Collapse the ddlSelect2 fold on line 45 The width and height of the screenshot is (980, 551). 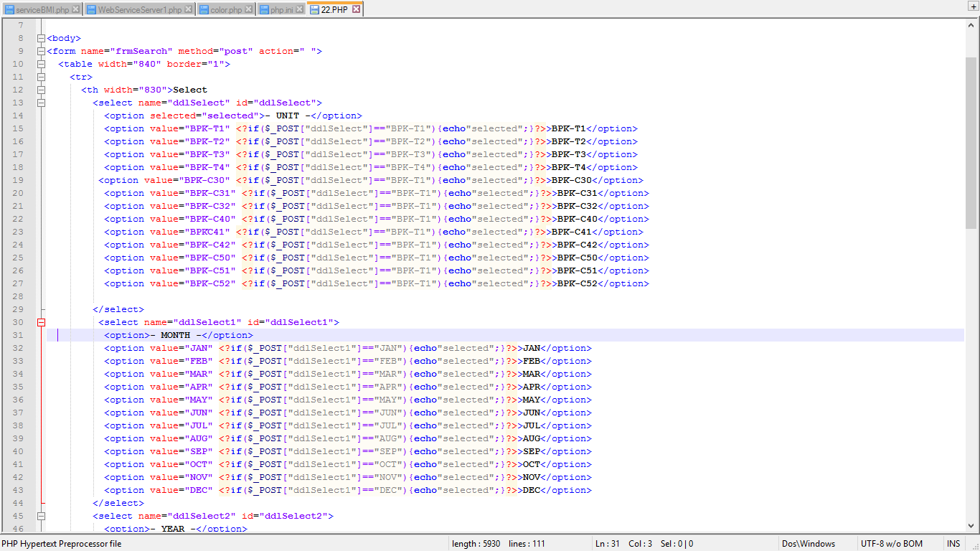click(42, 516)
